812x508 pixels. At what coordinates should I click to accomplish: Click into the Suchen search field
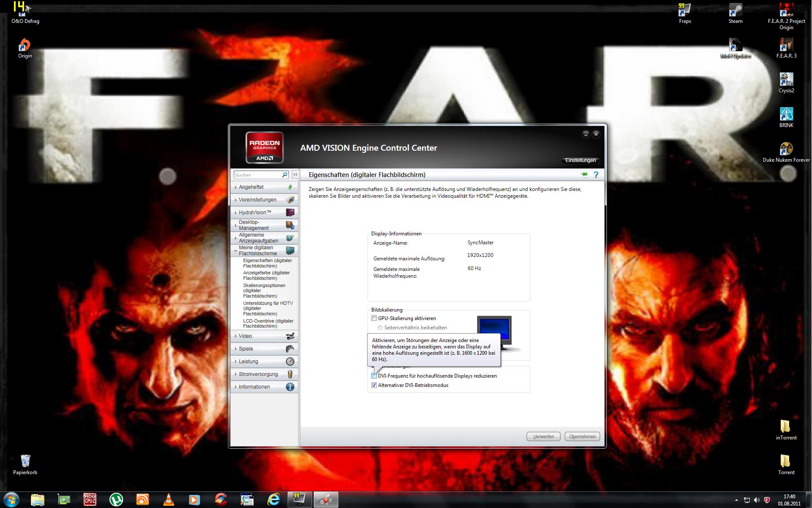pos(257,175)
